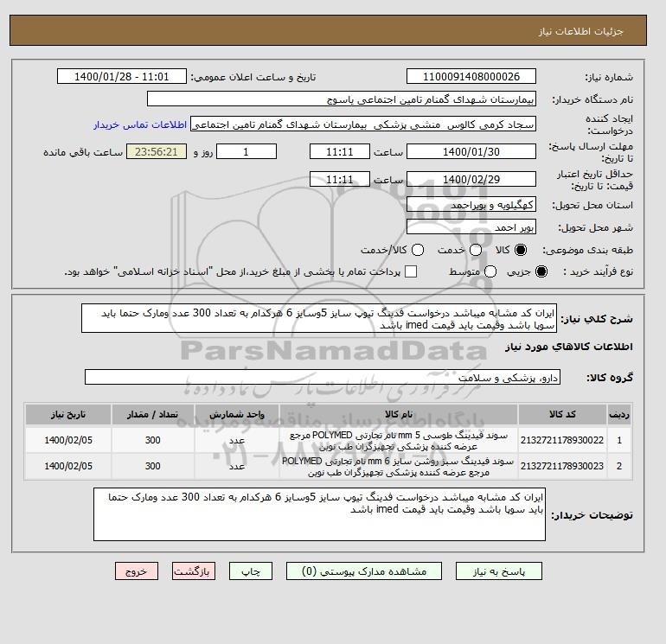The width and height of the screenshot is (666, 644).
Task: Click the شماره نیاز field 1100091408000026
Action: pyautogui.click(x=471, y=76)
